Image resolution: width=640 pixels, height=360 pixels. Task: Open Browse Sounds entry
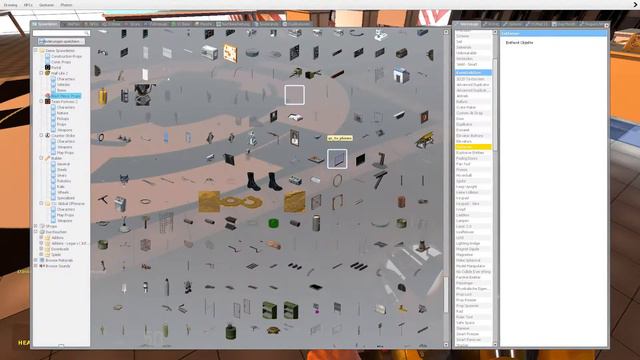point(55,266)
